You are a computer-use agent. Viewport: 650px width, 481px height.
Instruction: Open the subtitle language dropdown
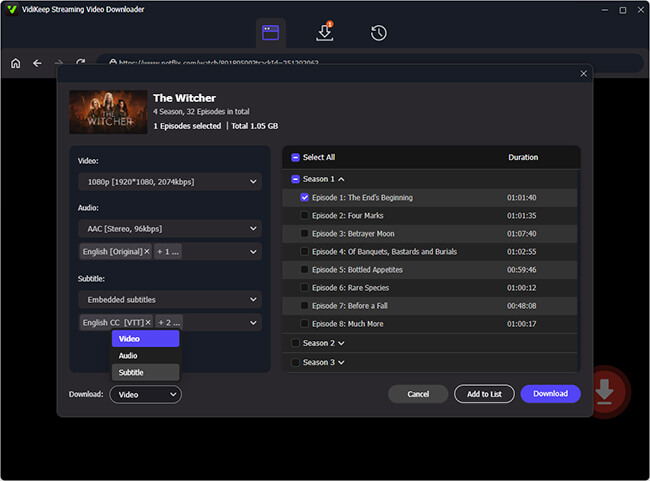(253, 323)
